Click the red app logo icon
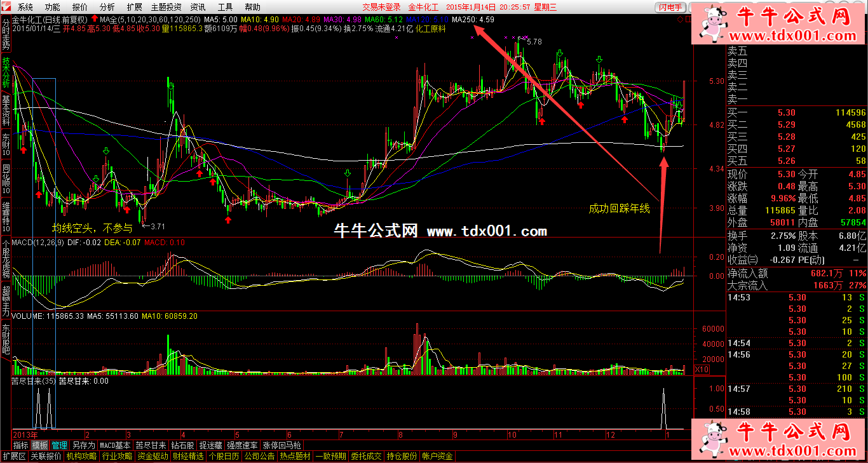The height and width of the screenshot is (463, 868). (7, 7)
